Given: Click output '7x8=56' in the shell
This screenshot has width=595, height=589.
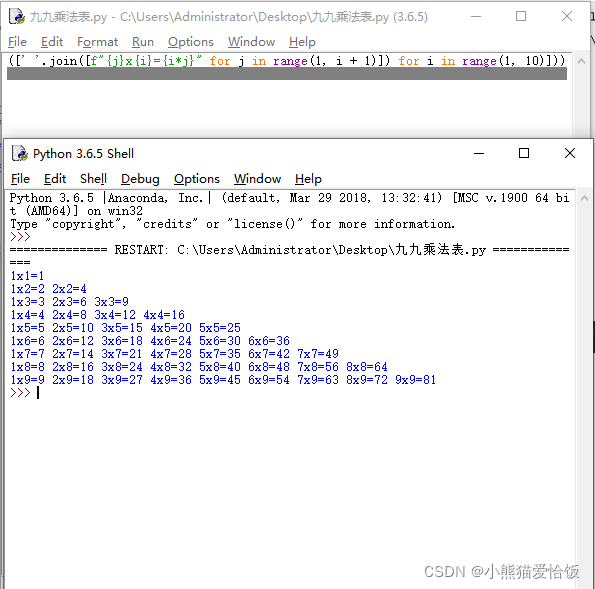Looking at the screenshot, I should click(318, 366).
